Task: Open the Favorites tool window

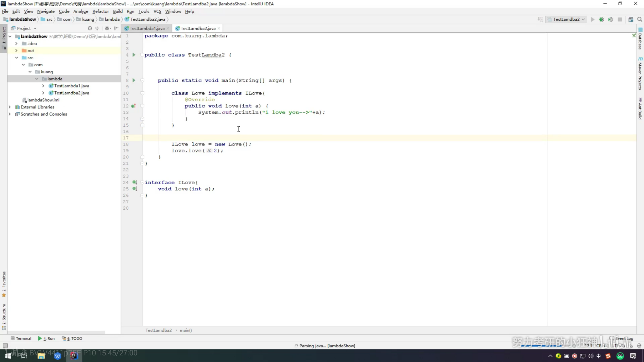Action: tap(4, 284)
